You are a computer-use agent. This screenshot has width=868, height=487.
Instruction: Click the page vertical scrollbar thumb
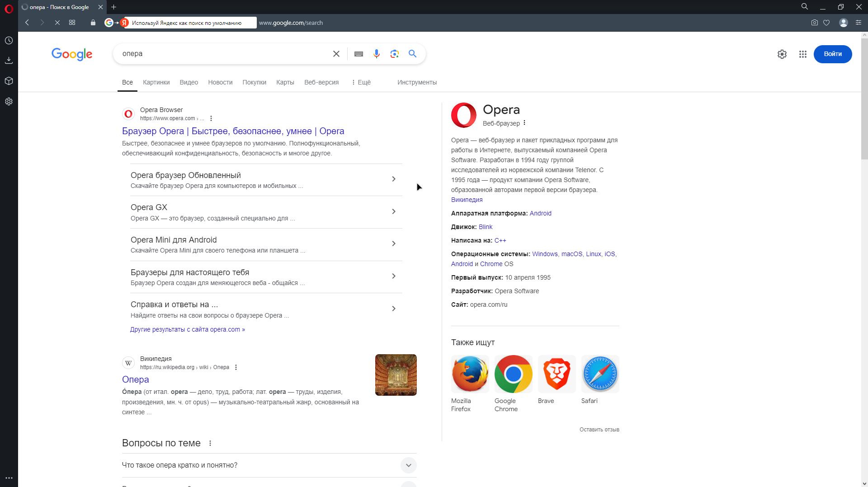pos(864,98)
